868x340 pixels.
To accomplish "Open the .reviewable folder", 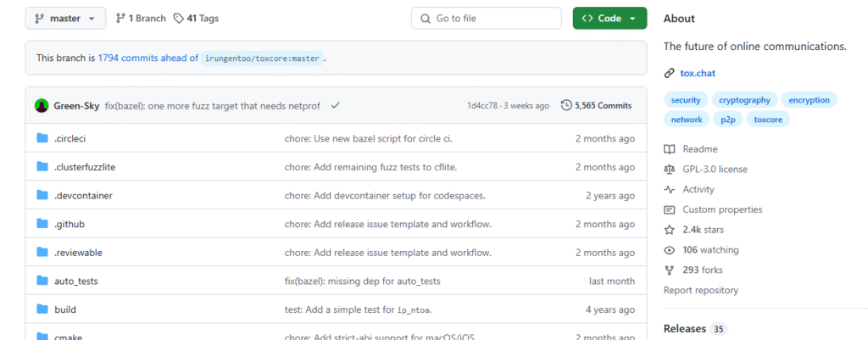I will click(78, 253).
